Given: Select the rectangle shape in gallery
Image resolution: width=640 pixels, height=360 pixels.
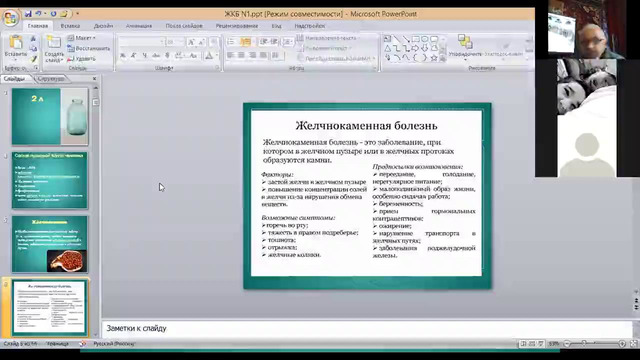Looking at the screenshot, I should [416, 39].
